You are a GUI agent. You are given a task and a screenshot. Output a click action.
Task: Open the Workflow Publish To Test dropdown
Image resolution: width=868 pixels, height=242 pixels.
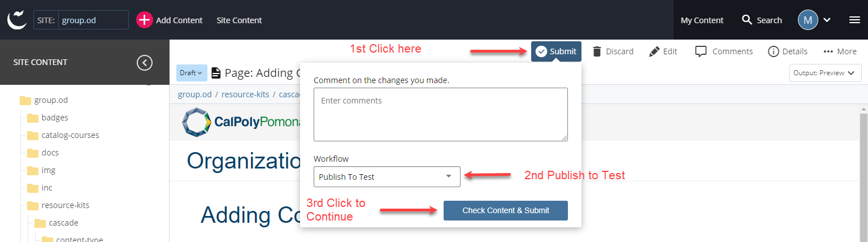pos(387,176)
